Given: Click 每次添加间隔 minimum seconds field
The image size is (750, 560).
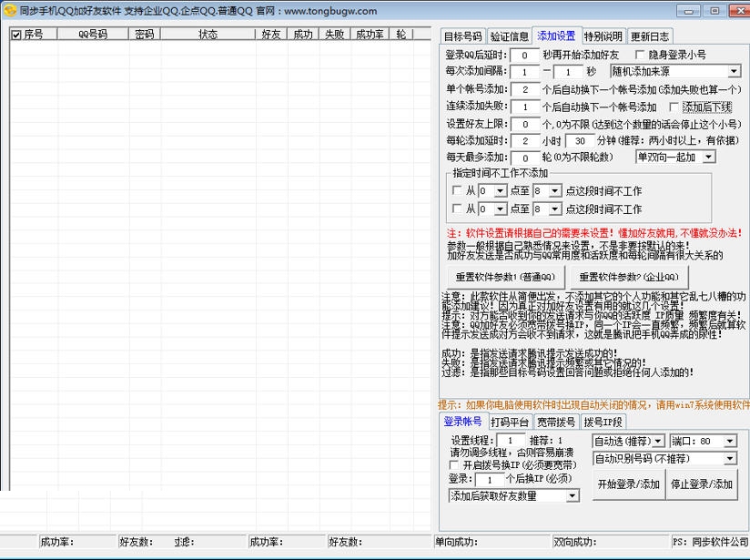Looking at the screenshot, I should [524, 72].
